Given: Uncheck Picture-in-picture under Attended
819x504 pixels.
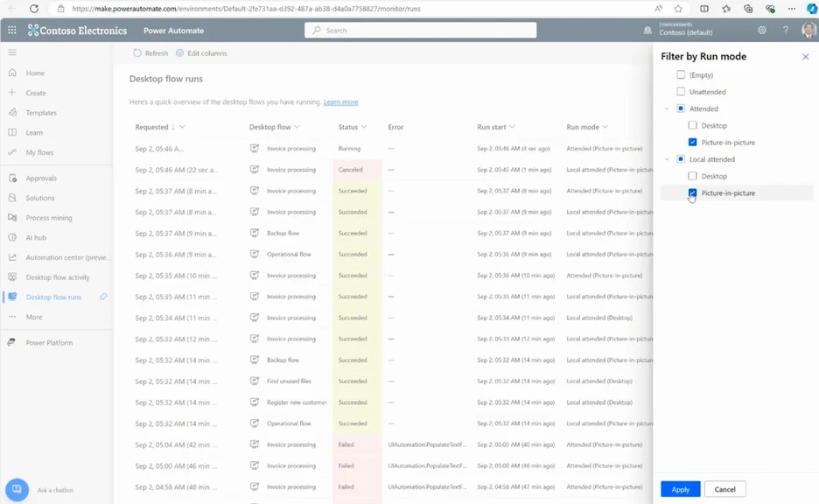Looking at the screenshot, I should point(691,142).
